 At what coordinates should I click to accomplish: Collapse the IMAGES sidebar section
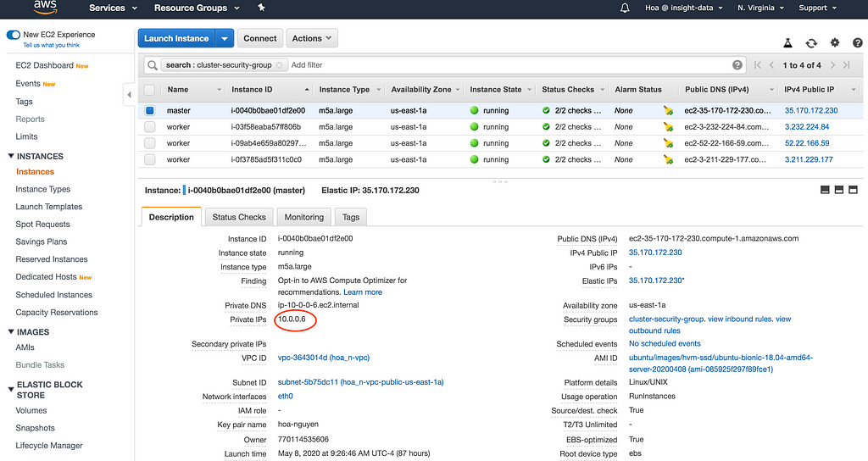coord(11,332)
